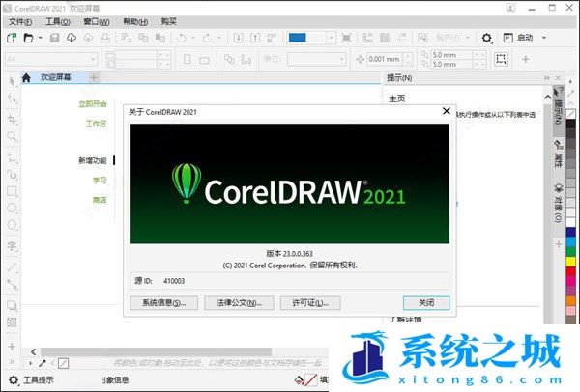Open the 新增功能 welcome link
Image resolution: width=580 pixels, height=392 pixels.
pos(93,160)
